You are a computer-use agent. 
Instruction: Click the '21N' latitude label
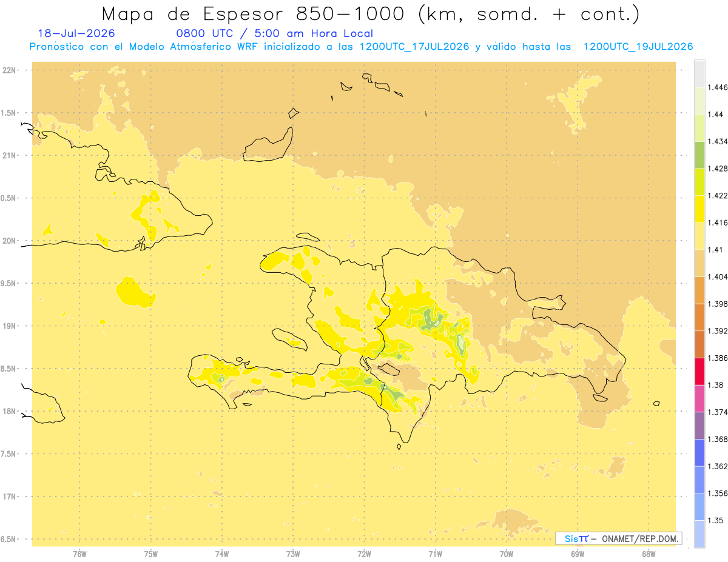[8, 156]
